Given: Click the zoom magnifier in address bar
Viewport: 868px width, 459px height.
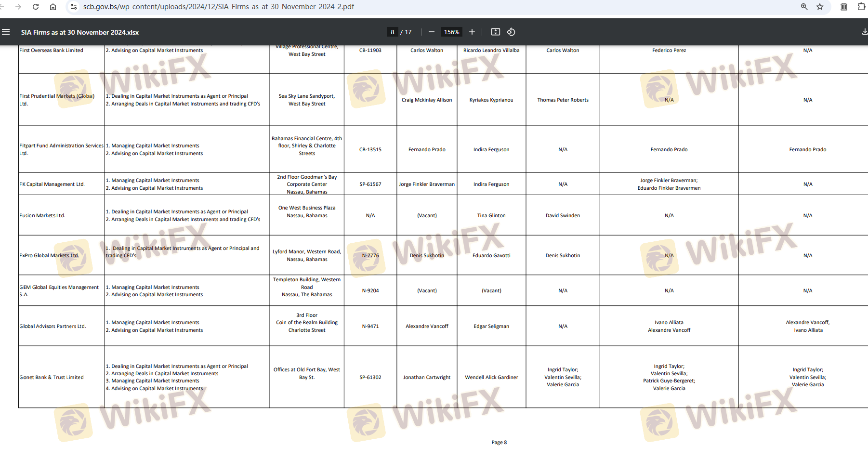Looking at the screenshot, I should pos(804,7).
